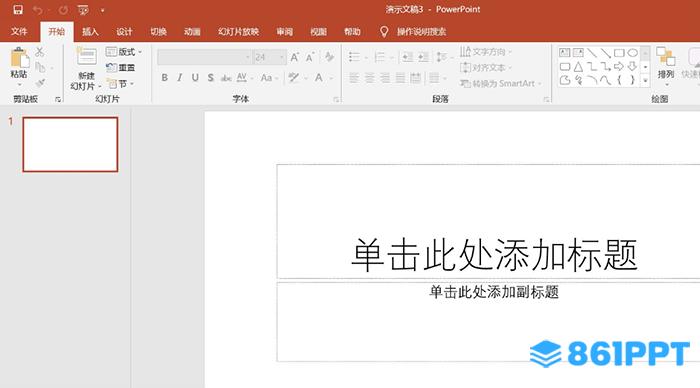
Task: Open the 剪贴板 dialog launcher
Action: coord(58,100)
